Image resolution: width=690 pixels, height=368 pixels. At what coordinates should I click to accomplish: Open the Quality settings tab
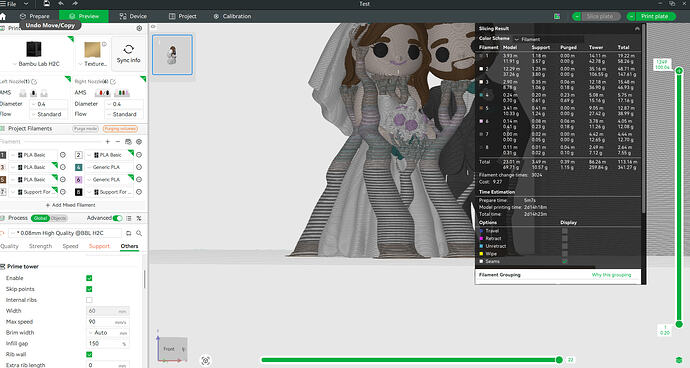[10, 246]
